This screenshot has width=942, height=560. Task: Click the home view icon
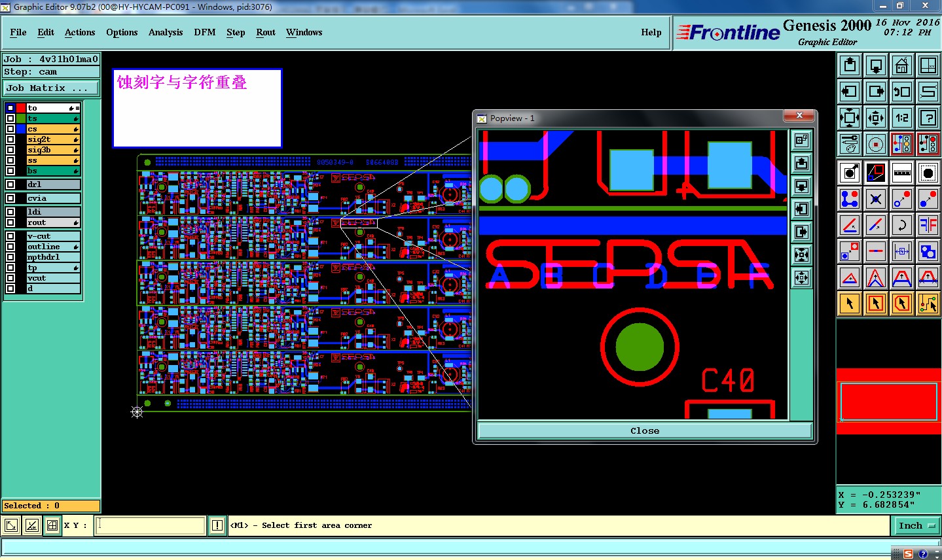pyautogui.click(x=902, y=65)
